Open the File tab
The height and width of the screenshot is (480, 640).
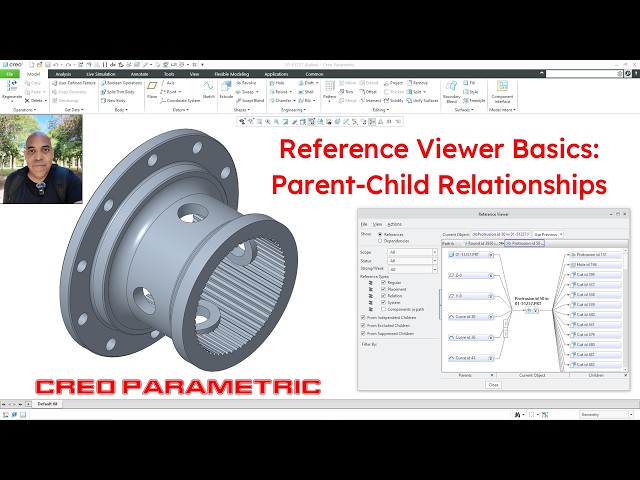pos(10,74)
